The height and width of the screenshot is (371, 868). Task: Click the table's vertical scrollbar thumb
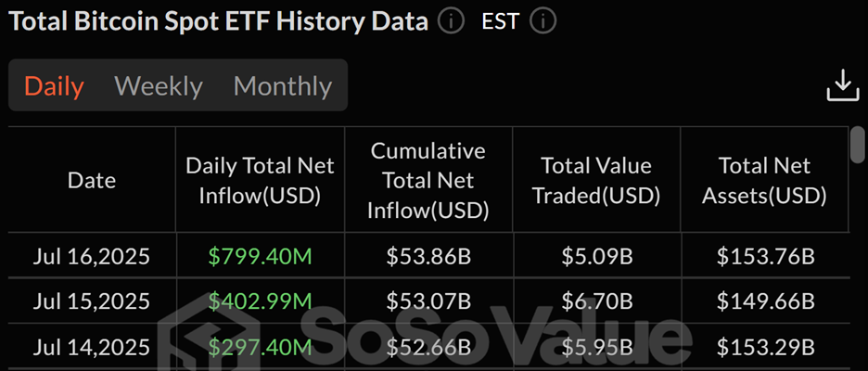pyautogui.click(x=858, y=144)
